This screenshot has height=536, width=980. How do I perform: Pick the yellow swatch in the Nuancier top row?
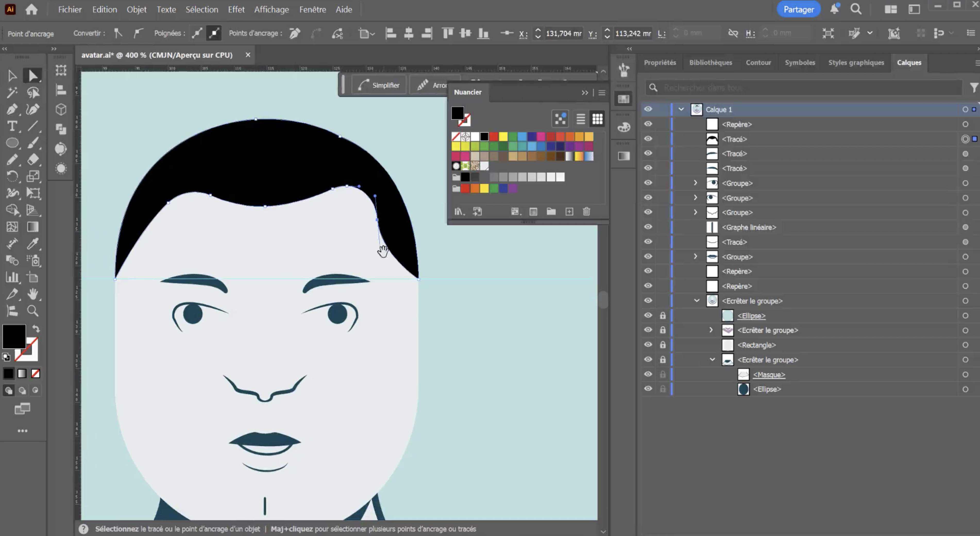pos(503,137)
